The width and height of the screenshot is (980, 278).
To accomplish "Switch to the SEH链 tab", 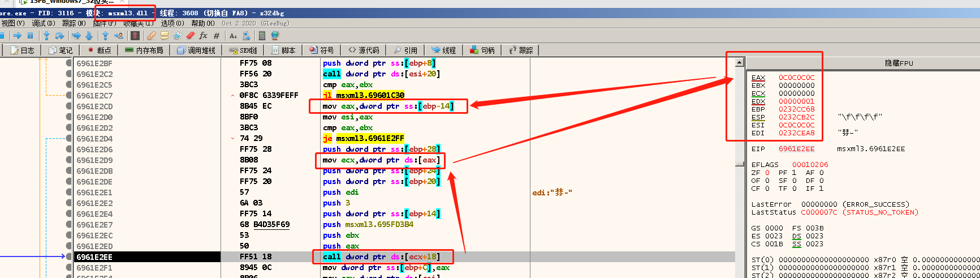I will [x=243, y=50].
